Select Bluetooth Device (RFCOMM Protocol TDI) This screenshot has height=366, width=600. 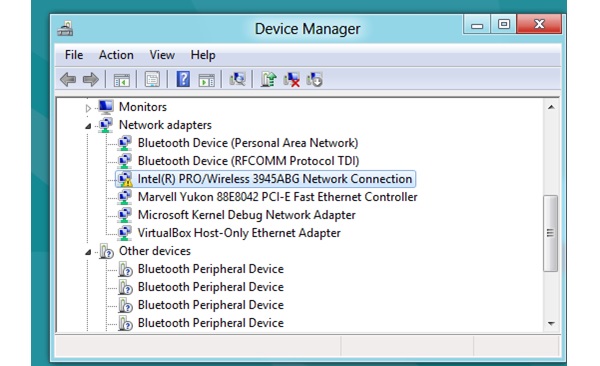pos(248,161)
